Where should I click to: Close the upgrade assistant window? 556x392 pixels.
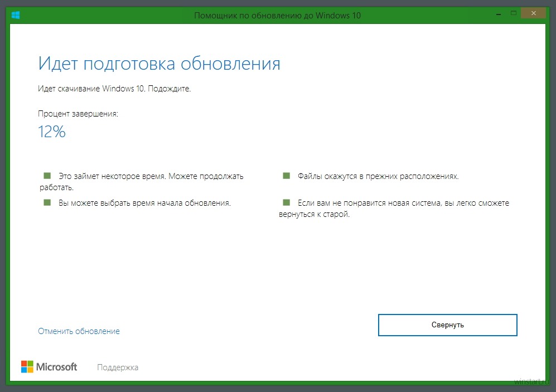coord(533,13)
